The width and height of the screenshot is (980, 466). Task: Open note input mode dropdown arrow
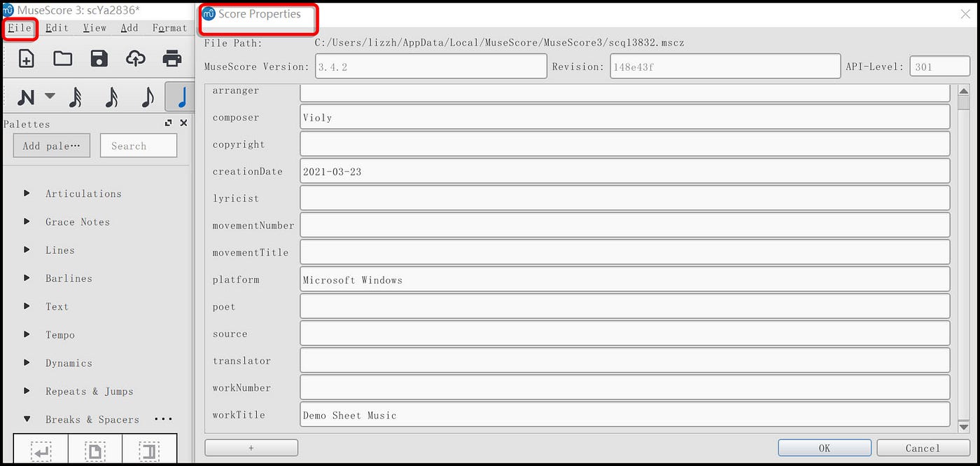[50, 96]
